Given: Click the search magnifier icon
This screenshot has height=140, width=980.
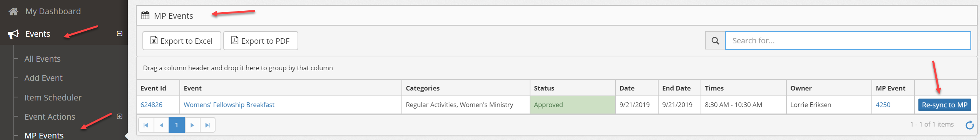Looking at the screenshot, I should (x=715, y=41).
